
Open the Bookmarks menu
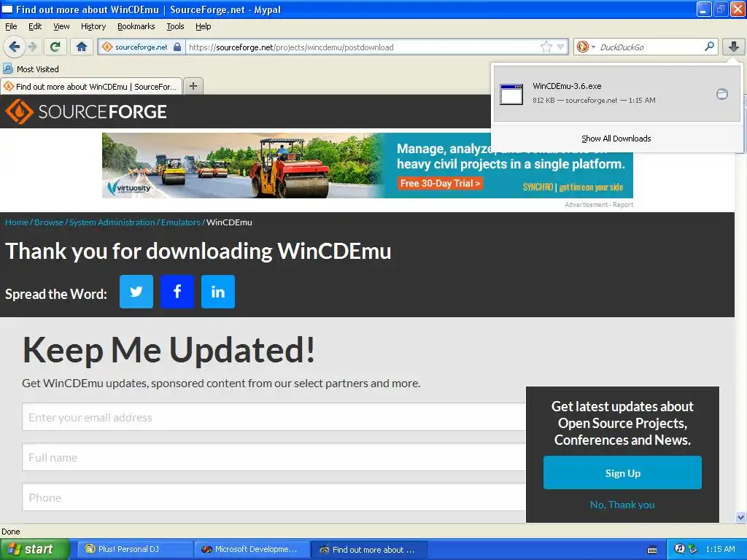click(136, 26)
